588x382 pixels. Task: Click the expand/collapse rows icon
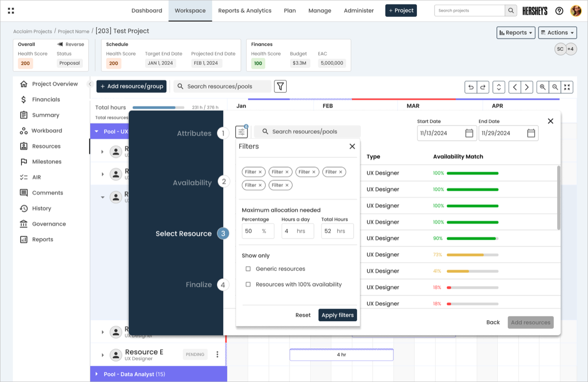point(499,87)
